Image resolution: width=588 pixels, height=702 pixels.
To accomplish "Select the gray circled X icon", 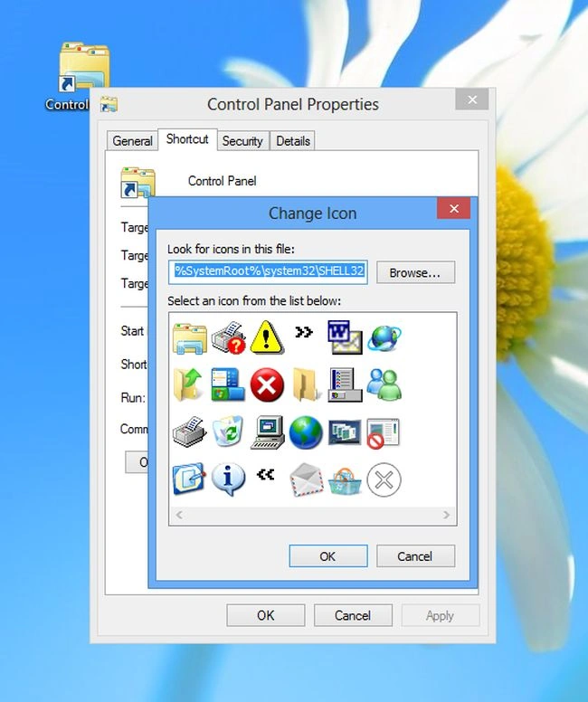I will (384, 480).
